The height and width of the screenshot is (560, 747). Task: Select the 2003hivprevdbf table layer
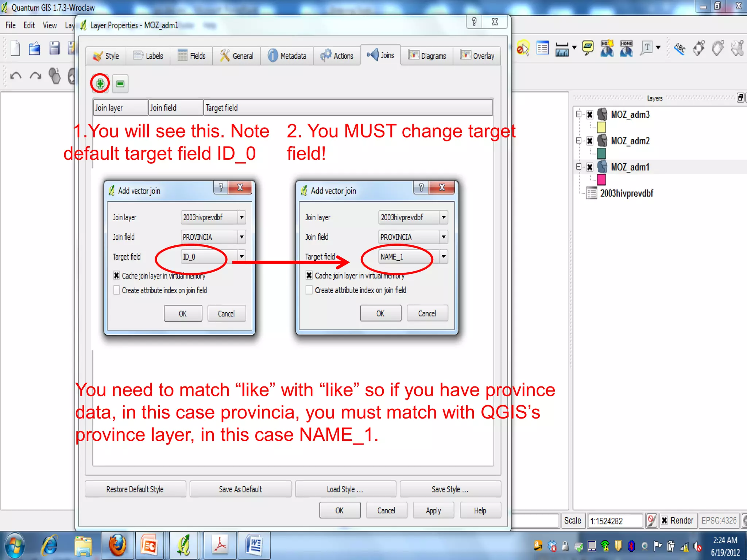click(626, 193)
